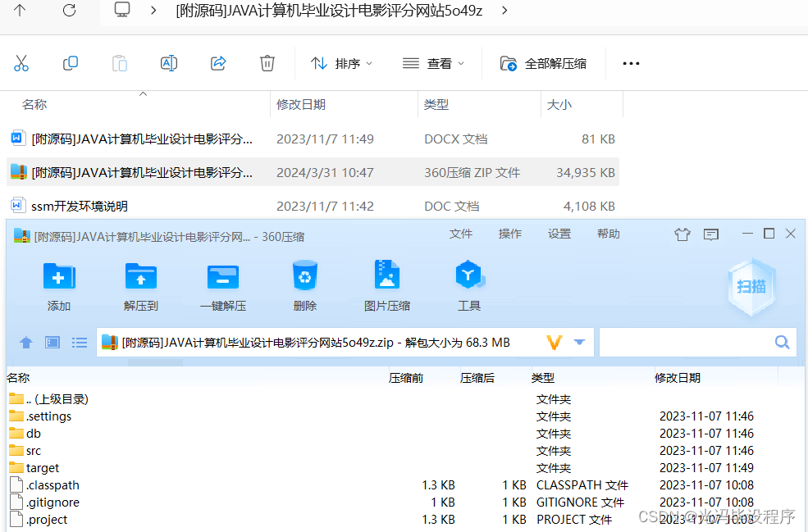The height and width of the screenshot is (532, 808).
Task: Open the 排序 sort dropdown
Action: (x=341, y=63)
